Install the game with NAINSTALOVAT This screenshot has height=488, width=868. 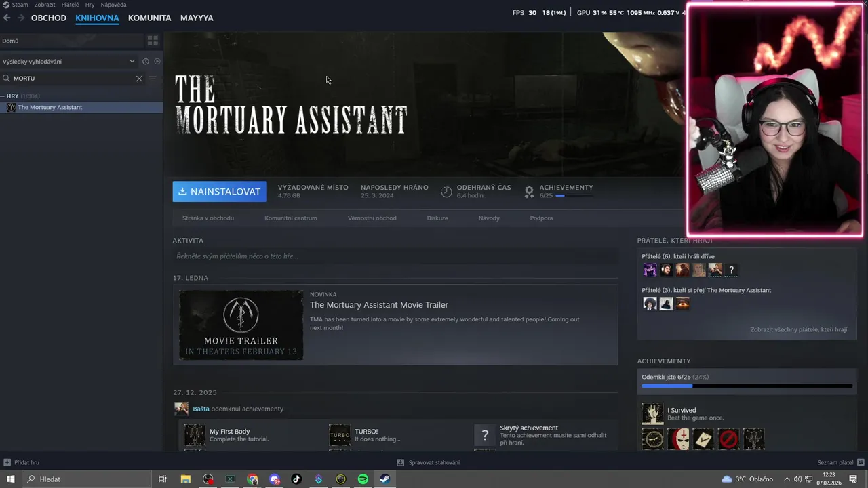click(x=219, y=192)
